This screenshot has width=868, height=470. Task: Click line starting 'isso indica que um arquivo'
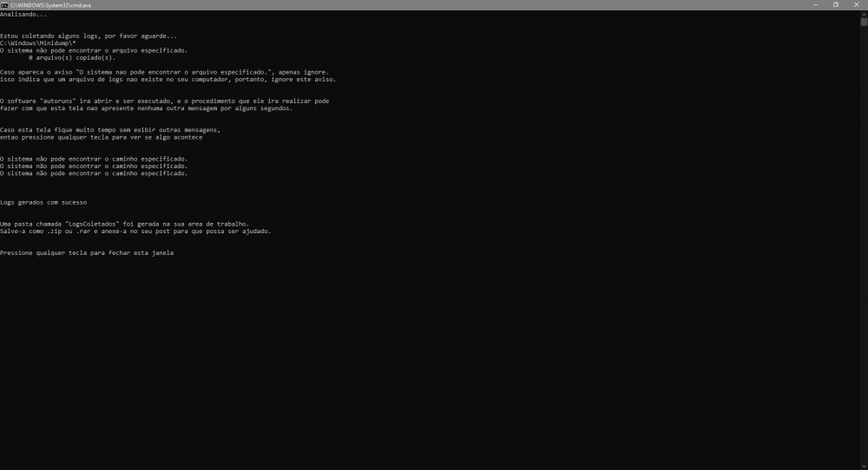tap(168, 79)
